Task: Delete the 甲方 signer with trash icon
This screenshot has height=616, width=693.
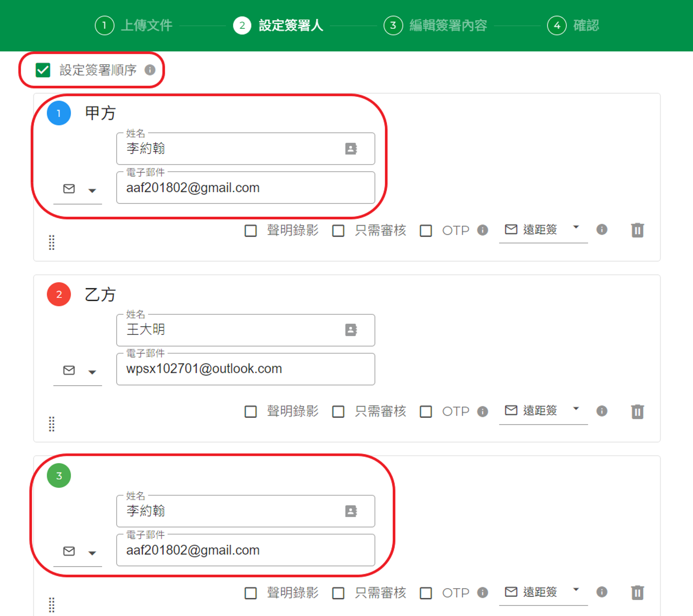Action: tap(638, 230)
